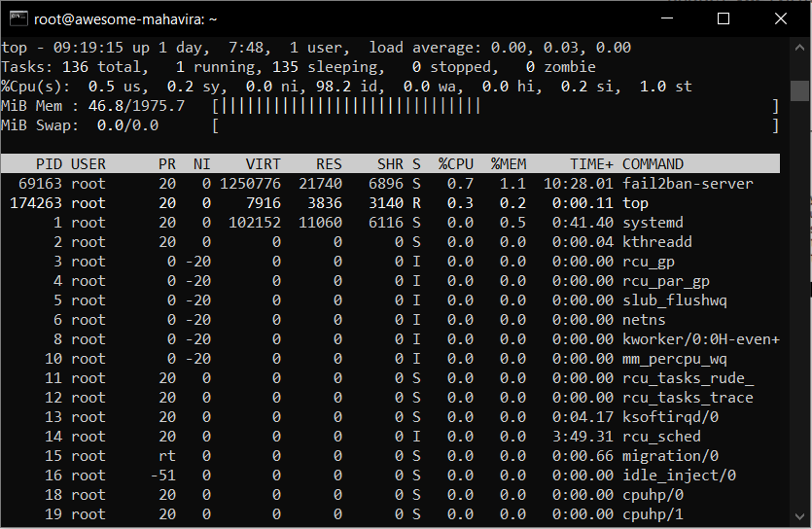Click the memory usage bar graph
This screenshot has width=812, height=529.
[496, 106]
